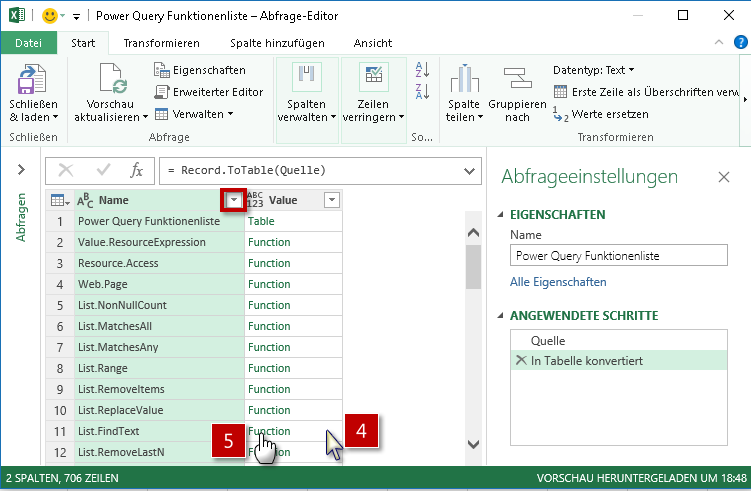Screen dimensions: 751x491
Task: Select the Power Query Funktionenliste cell
Action: click(x=159, y=221)
